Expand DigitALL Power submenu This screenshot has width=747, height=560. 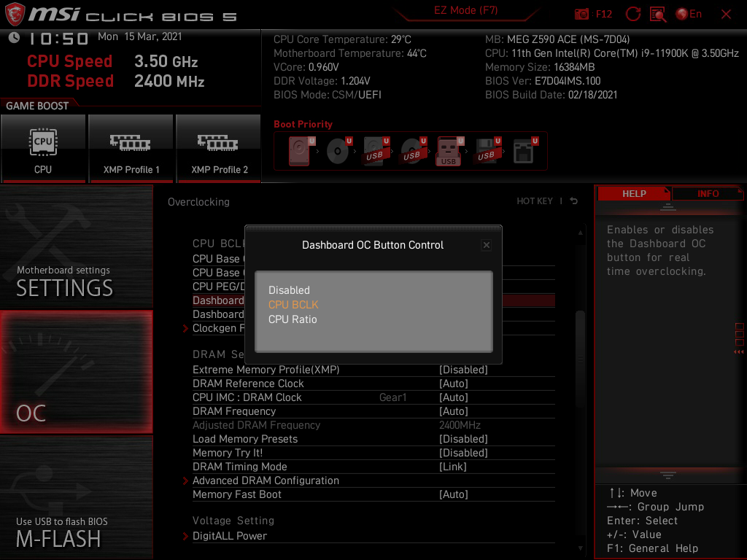[230, 536]
